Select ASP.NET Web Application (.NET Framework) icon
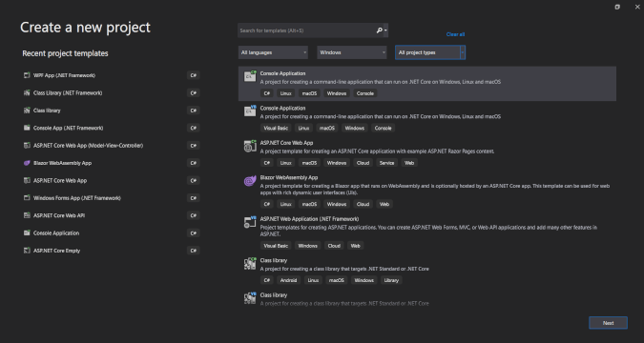Screen dimensions: 644x343 [x=250, y=222]
